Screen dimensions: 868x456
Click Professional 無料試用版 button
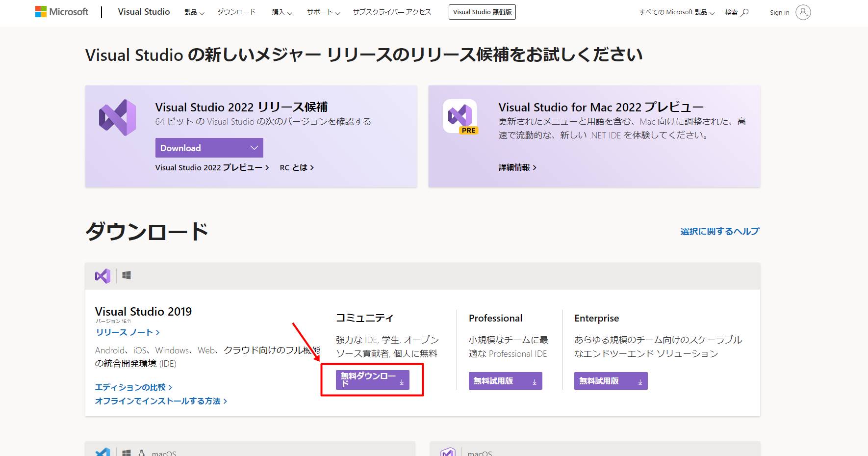tap(506, 381)
